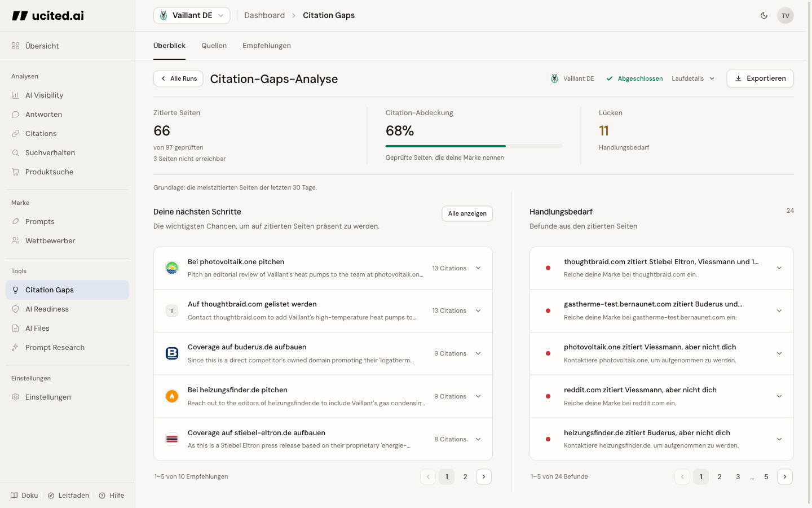
Task: Navigate to Produktsuche
Action: click(x=68, y=172)
